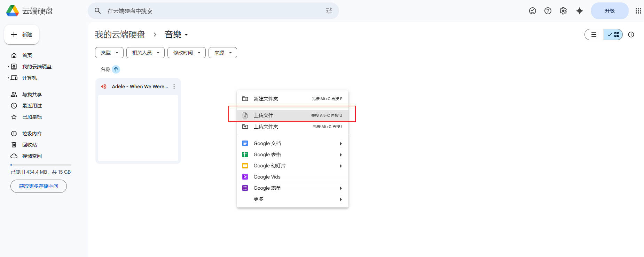Viewport: 644px width, 257px height.
Task: Click the search magnifier icon
Action: [x=98, y=11]
